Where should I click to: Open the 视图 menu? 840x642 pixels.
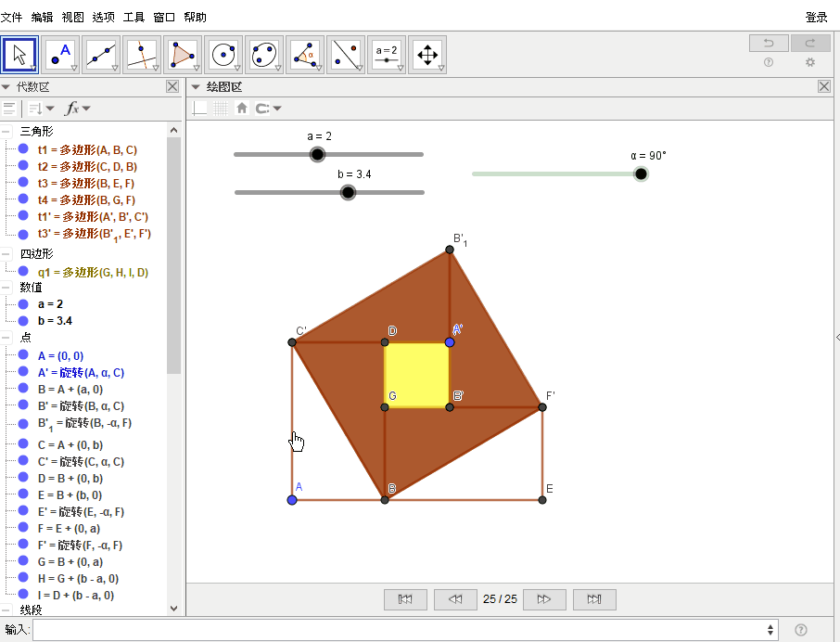[x=73, y=17]
